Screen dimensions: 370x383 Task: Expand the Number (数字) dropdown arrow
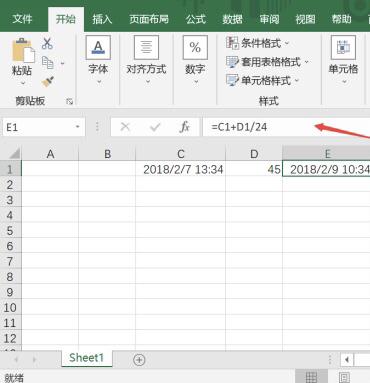coord(196,82)
